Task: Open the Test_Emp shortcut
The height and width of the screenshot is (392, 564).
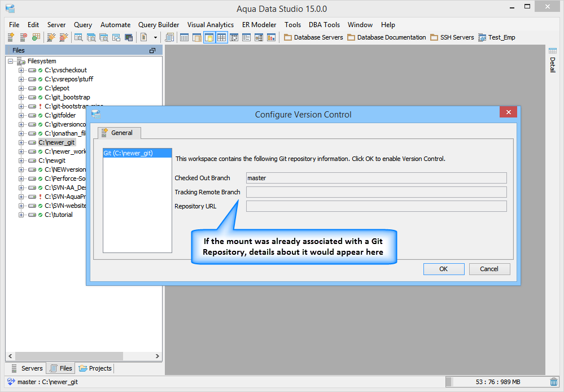Action: tap(497, 37)
